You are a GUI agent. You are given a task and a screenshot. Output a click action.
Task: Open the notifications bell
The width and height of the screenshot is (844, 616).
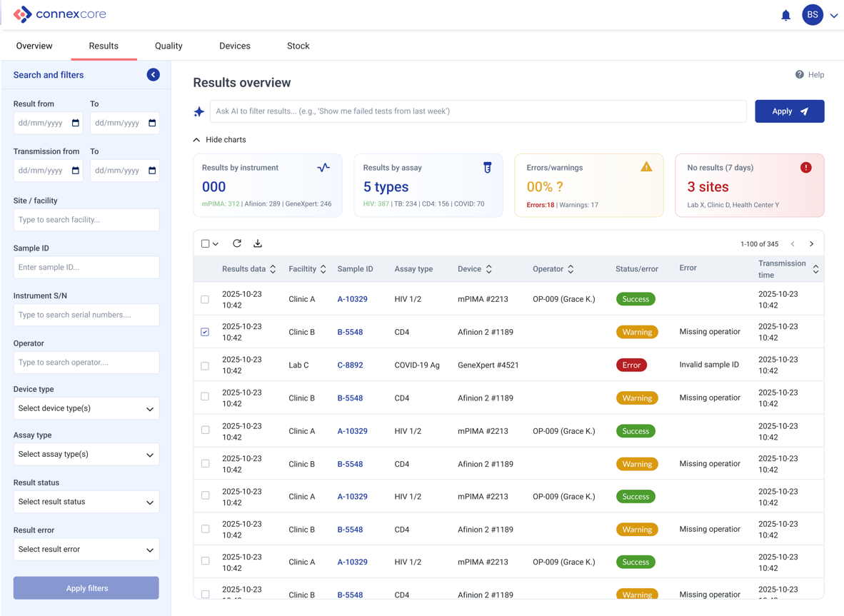[x=785, y=15]
